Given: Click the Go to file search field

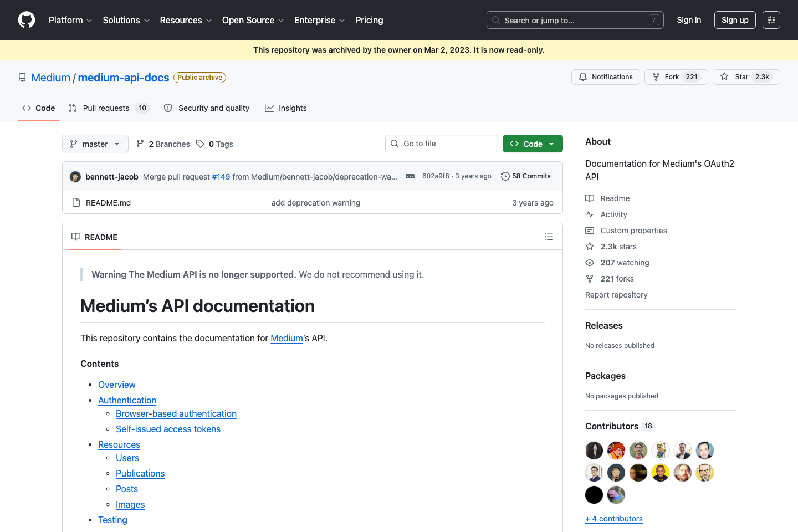Looking at the screenshot, I should [441, 144].
